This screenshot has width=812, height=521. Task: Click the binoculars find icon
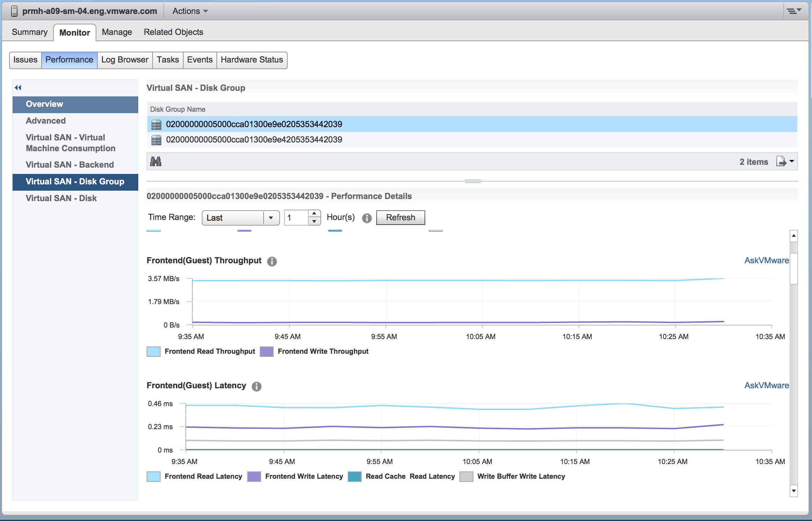click(156, 162)
